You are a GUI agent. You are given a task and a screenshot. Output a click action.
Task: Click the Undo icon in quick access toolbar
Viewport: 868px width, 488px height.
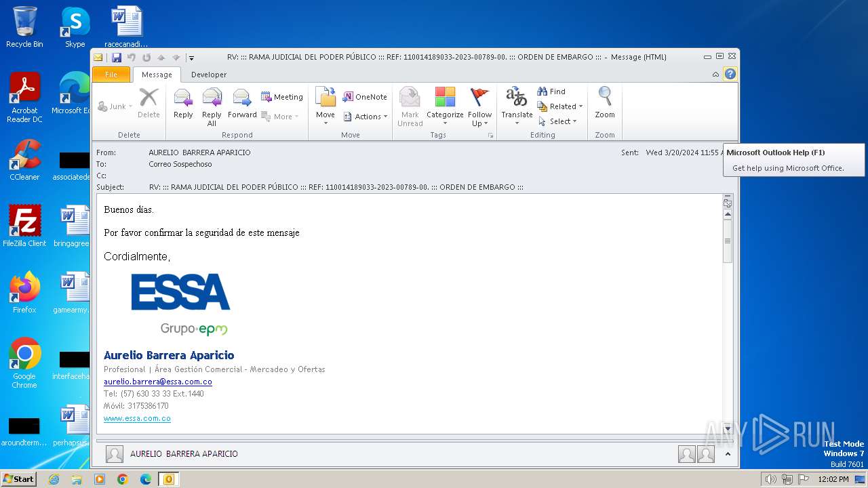(132, 58)
